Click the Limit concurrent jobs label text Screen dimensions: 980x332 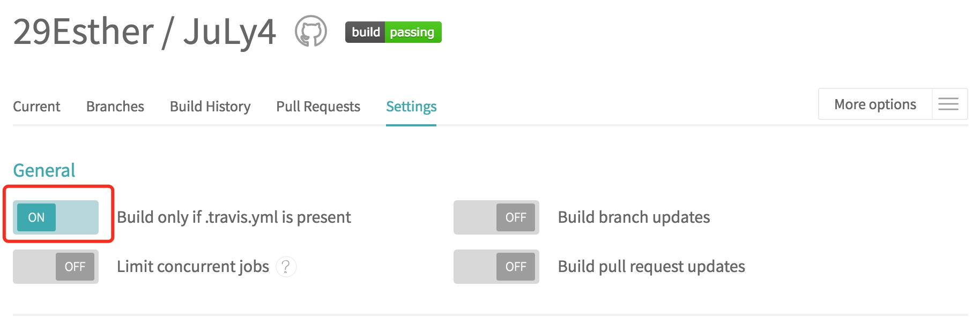(x=193, y=267)
